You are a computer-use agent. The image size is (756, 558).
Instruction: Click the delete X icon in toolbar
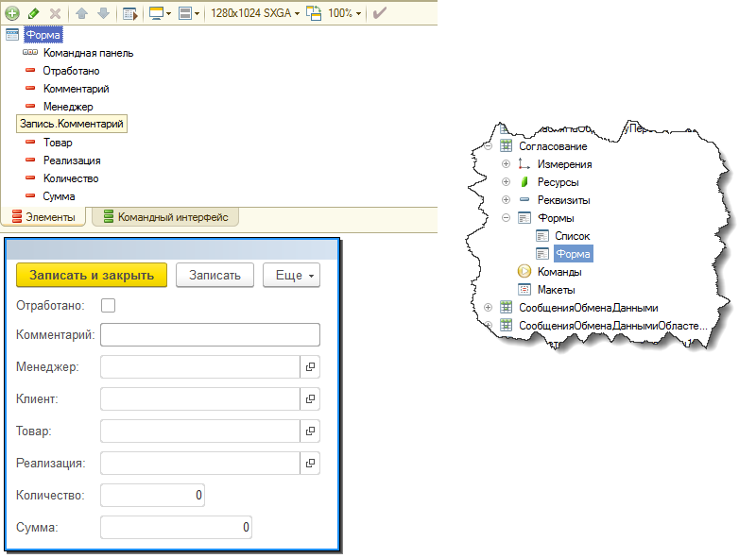[x=56, y=13]
